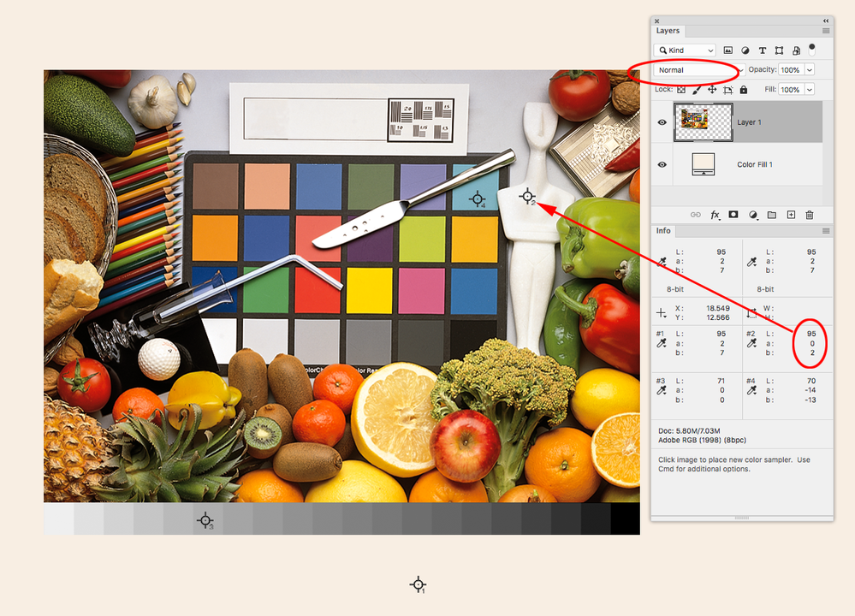Click color sampler 1 on canvas background
Viewport: 855px width, 616px height.
[x=418, y=584]
